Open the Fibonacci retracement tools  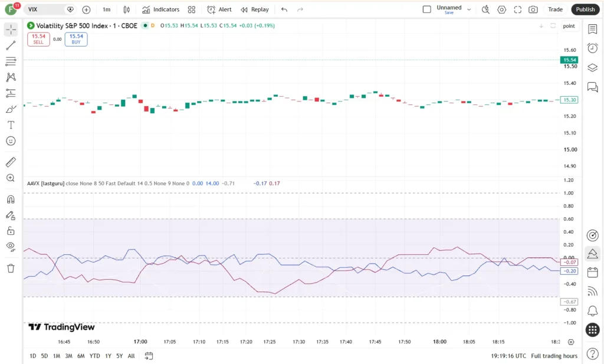11,61
